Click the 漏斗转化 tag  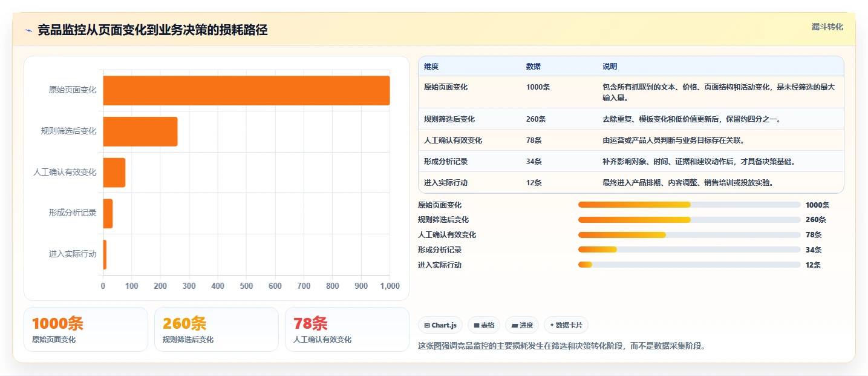[827, 27]
